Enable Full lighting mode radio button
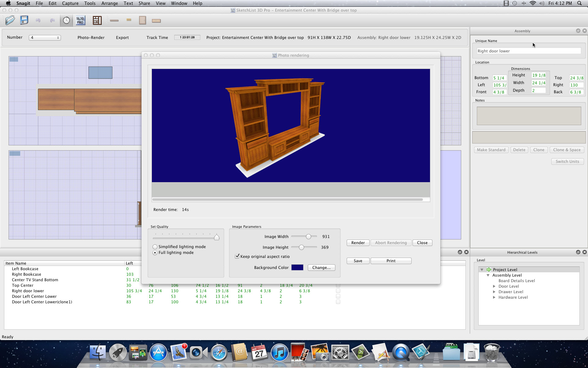The image size is (588, 368). [x=155, y=252]
